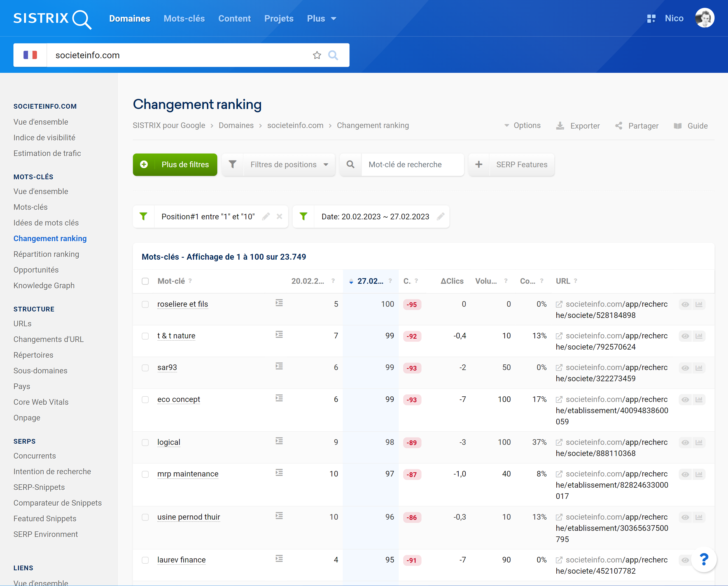Open the Content top menu
The image size is (728, 586).
[235, 18]
